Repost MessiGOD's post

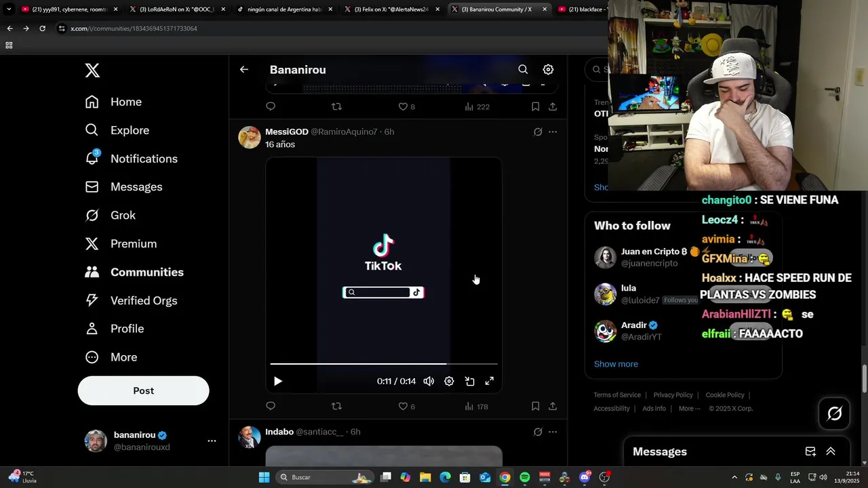(336, 406)
